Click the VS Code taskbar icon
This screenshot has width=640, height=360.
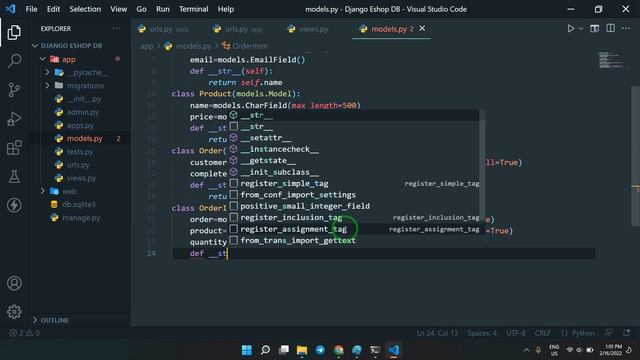tap(393, 350)
